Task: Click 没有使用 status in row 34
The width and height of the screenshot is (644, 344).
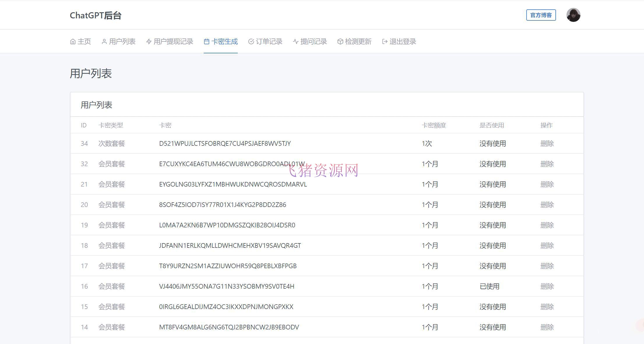Action: pos(493,143)
